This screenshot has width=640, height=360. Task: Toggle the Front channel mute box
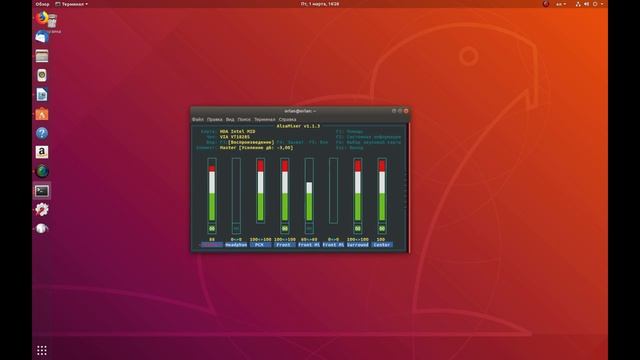pyautogui.click(x=285, y=229)
